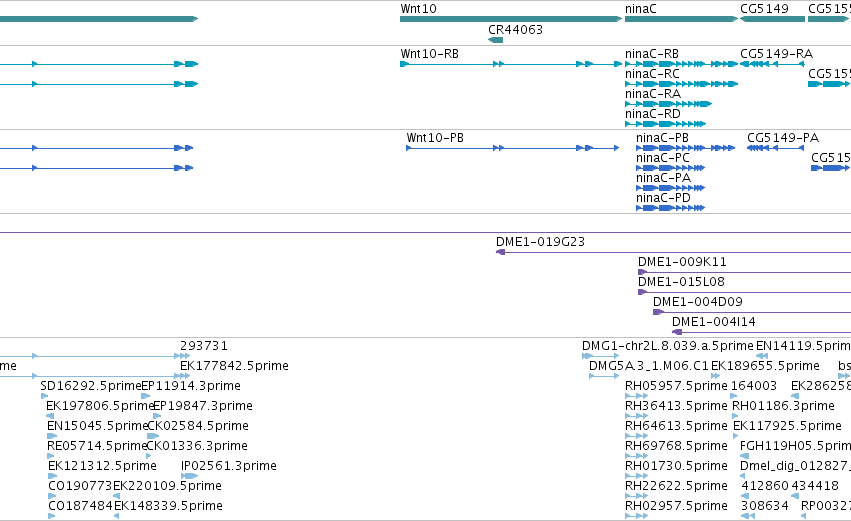Select the 293731 EST label
Viewport: 851px width, 521px height.
click(x=204, y=346)
